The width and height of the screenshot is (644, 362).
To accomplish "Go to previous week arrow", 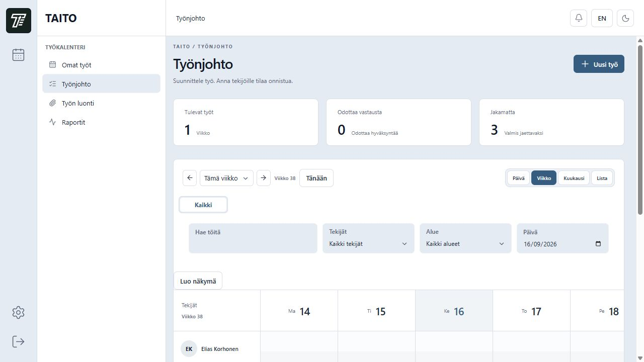I will pyautogui.click(x=190, y=178).
